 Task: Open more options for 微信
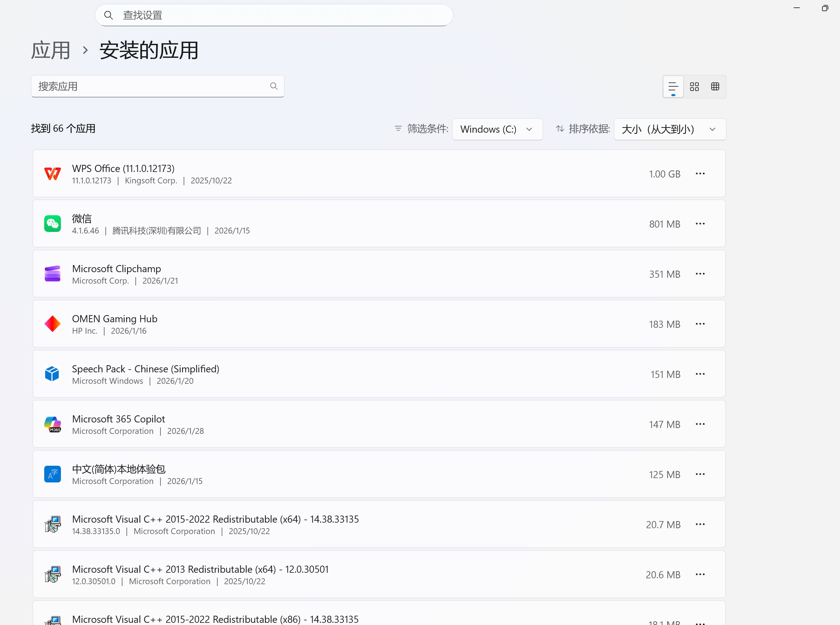click(x=700, y=224)
